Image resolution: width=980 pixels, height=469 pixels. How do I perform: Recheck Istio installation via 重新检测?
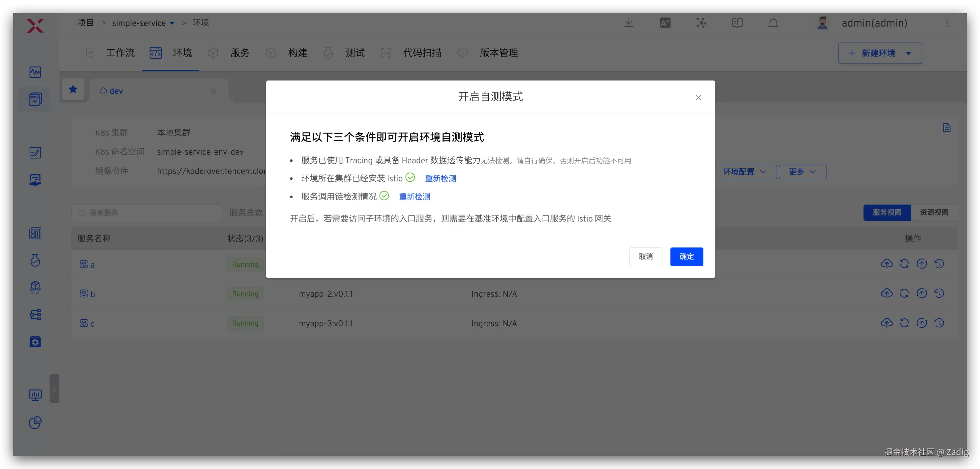pyautogui.click(x=440, y=178)
